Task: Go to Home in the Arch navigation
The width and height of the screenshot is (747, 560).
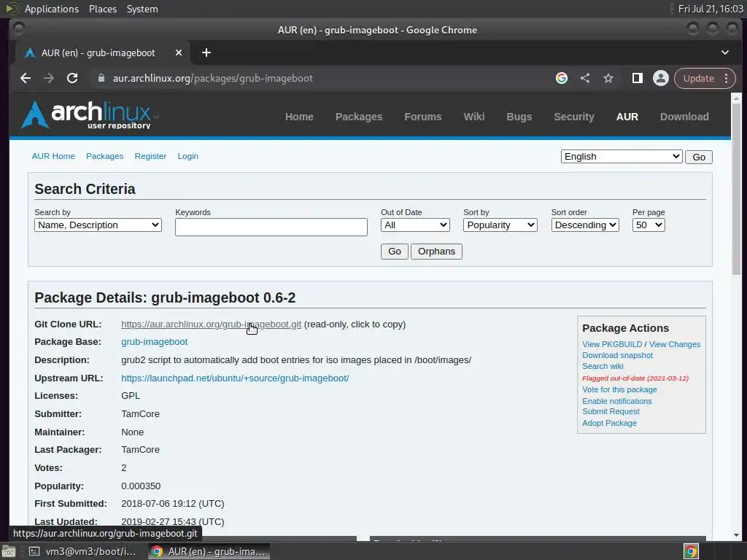Action: tap(299, 117)
